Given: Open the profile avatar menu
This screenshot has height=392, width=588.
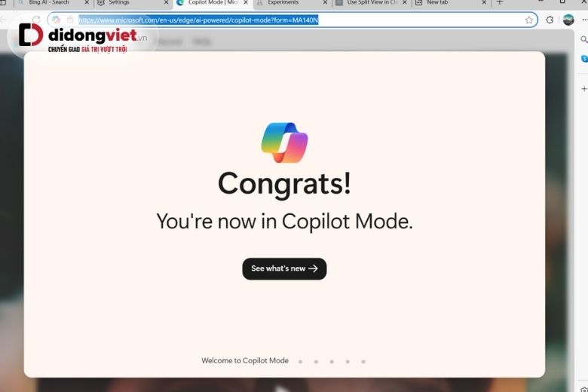Looking at the screenshot, I should pos(568,20).
